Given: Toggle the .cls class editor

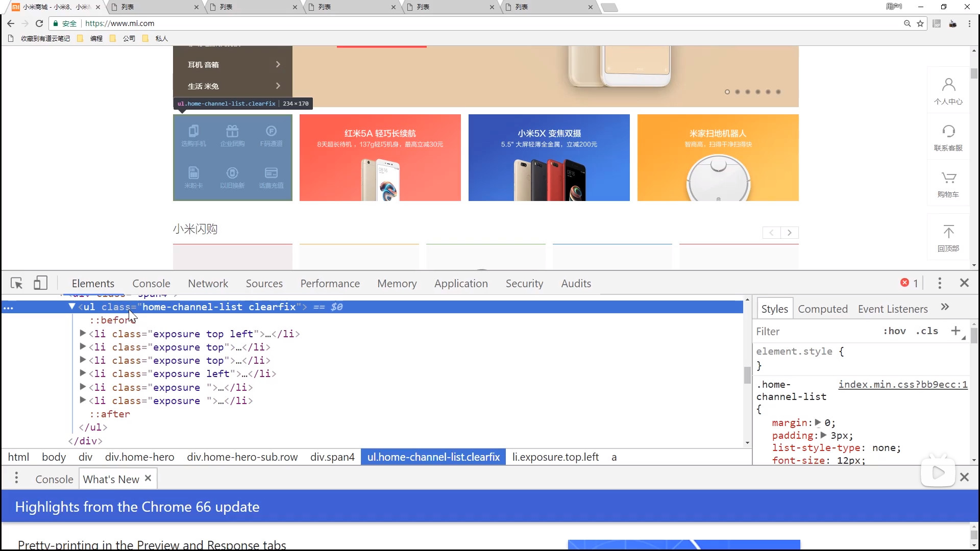Looking at the screenshot, I should tap(927, 331).
